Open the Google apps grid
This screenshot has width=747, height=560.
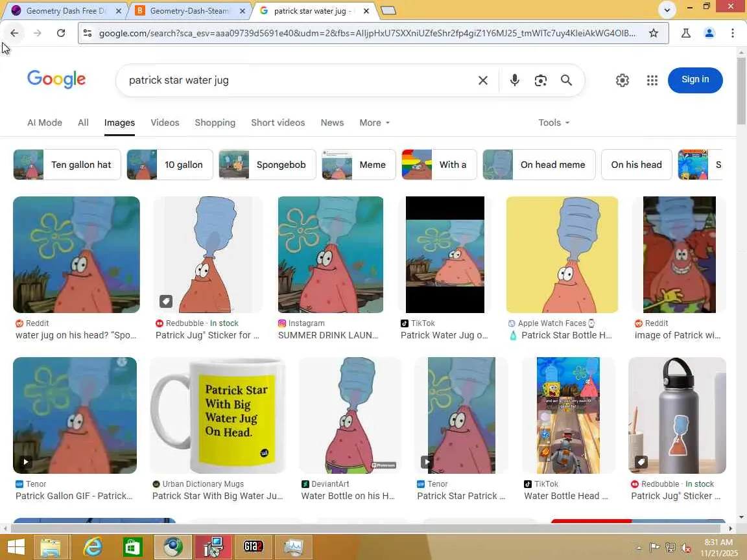[x=652, y=80]
